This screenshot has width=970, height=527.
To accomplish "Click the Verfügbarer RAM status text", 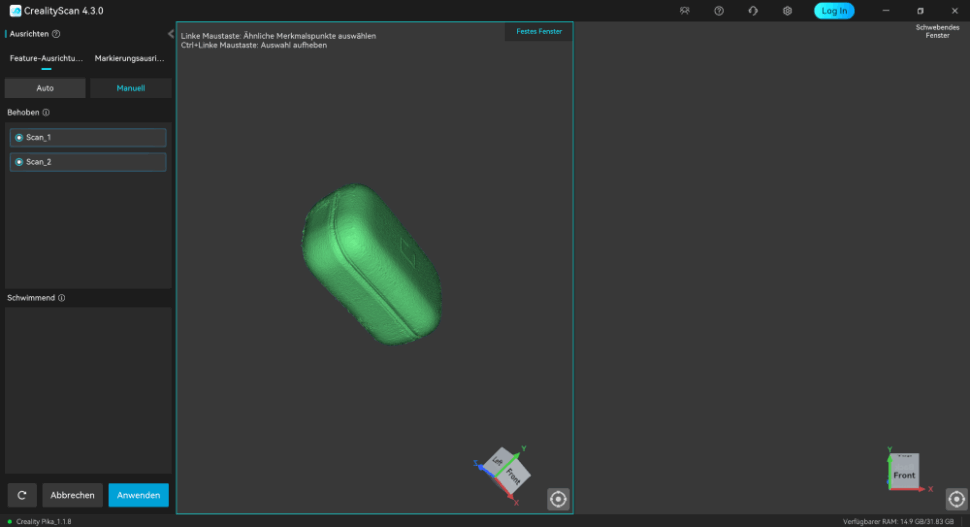I will coord(898,521).
